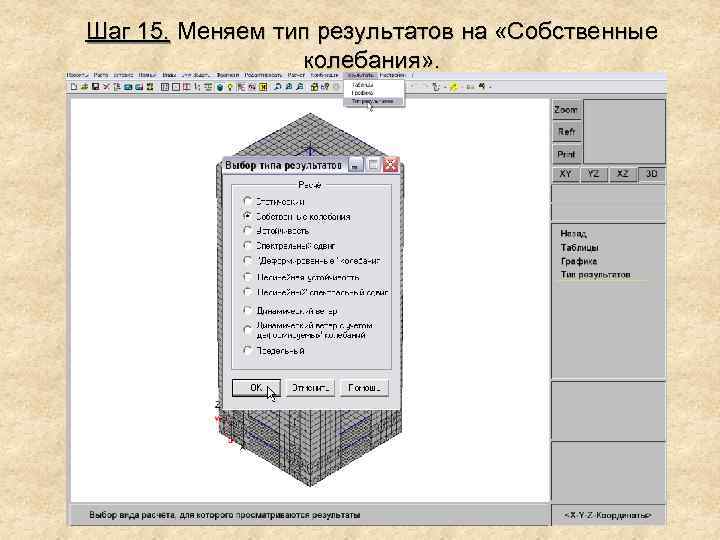This screenshot has height=540, width=720.
Task: Select the Статический radio option
Action: [x=248, y=201]
